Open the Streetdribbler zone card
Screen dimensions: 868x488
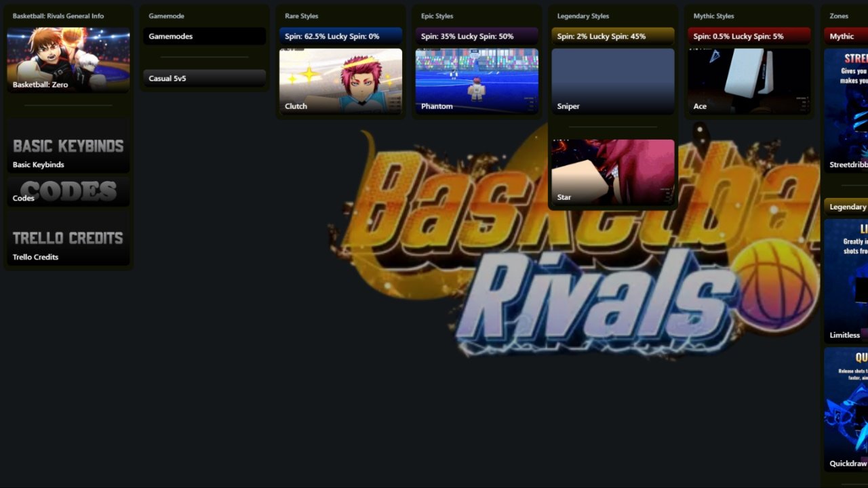tap(846, 110)
